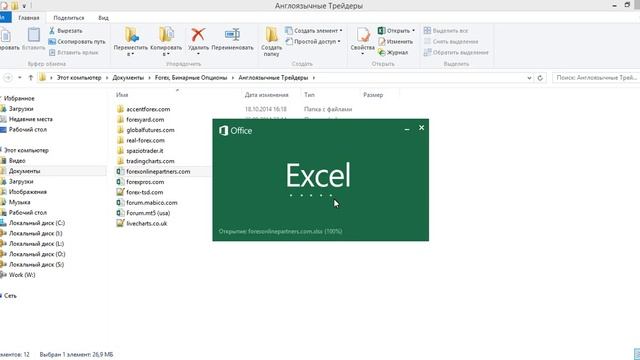Viewport: 640px width, 360px height.
Task: Sort by Имя column header
Action: click(122, 95)
